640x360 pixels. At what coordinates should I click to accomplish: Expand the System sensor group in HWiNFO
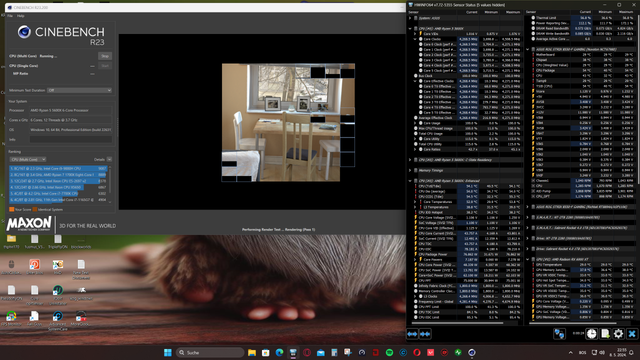(410, 18)
